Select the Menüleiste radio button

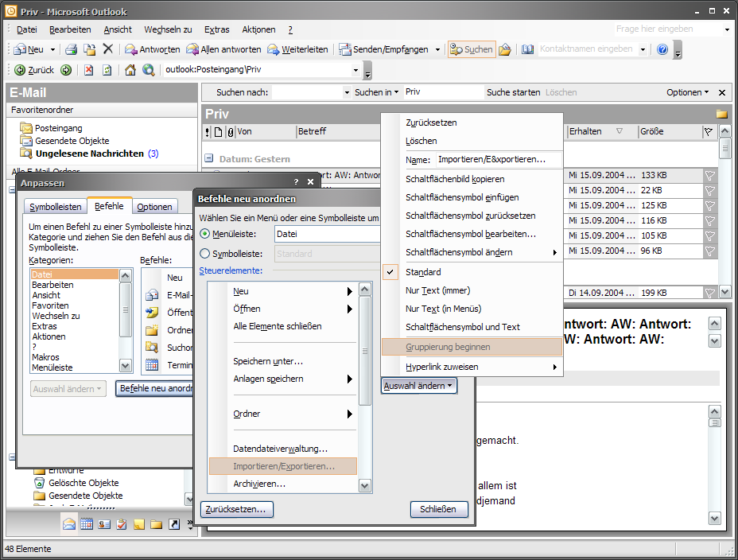tap(204, 233)
